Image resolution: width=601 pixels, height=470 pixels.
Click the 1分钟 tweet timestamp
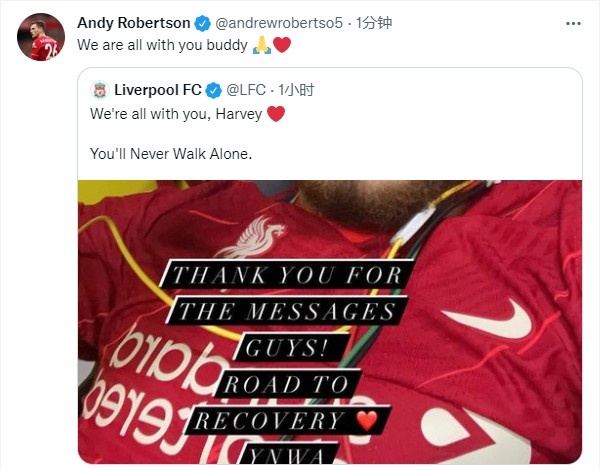(374, 23)
